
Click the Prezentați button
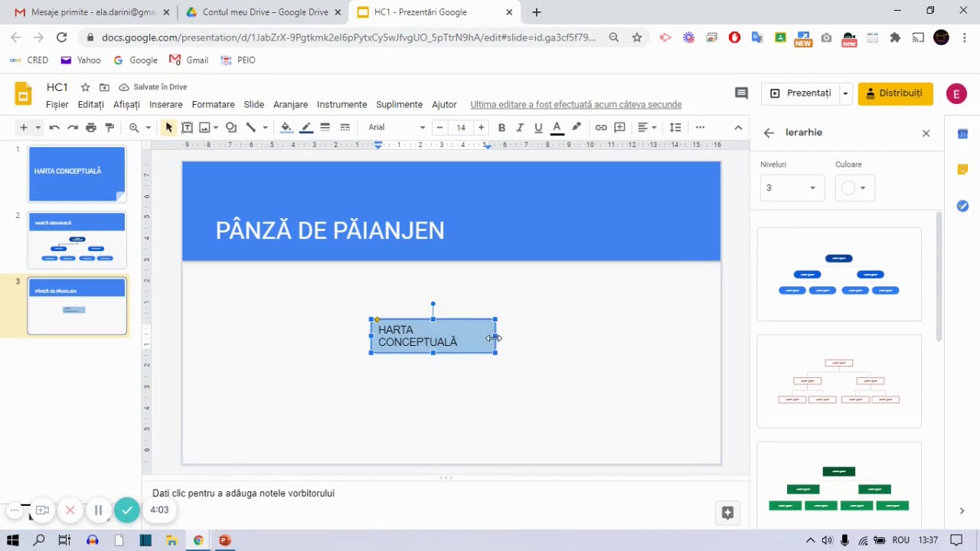(x=801, y=93)
